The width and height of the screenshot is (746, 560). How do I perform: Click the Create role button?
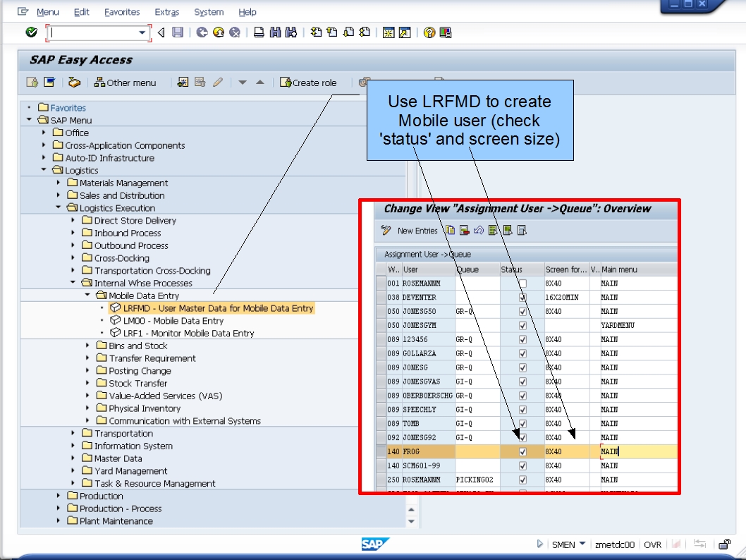point(309,82)
